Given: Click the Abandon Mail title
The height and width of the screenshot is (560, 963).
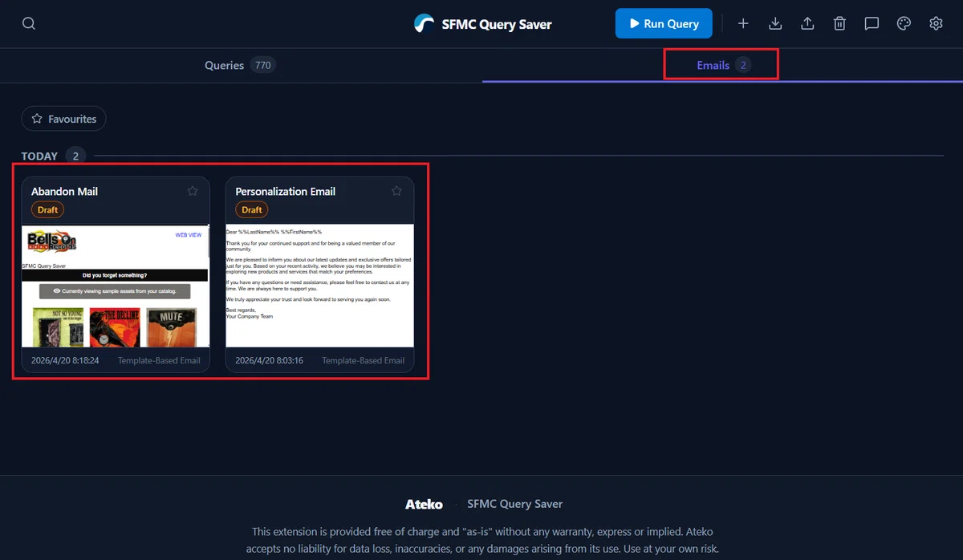Looking at the screenshot, I should (64, 192).
